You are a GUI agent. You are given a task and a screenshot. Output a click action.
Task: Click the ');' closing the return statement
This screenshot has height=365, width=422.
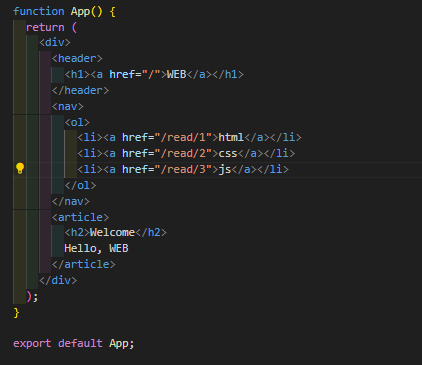point(32,296)
